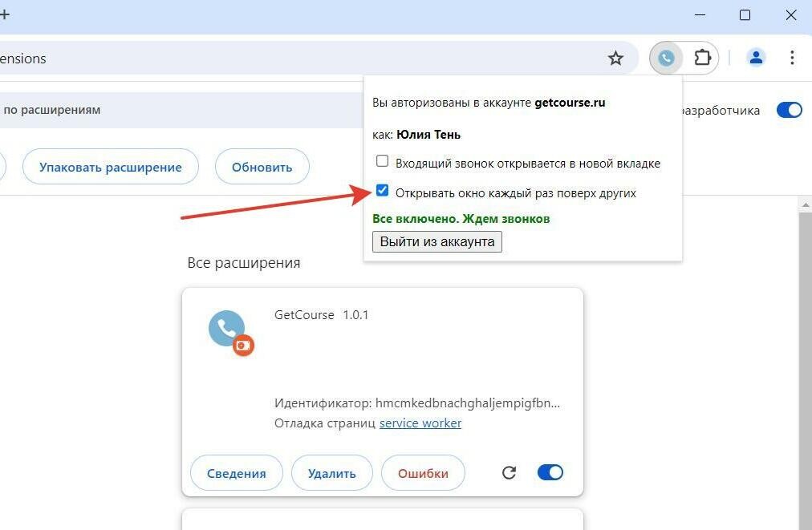
Task: Minimize the browser window
Action: point(700,15)
